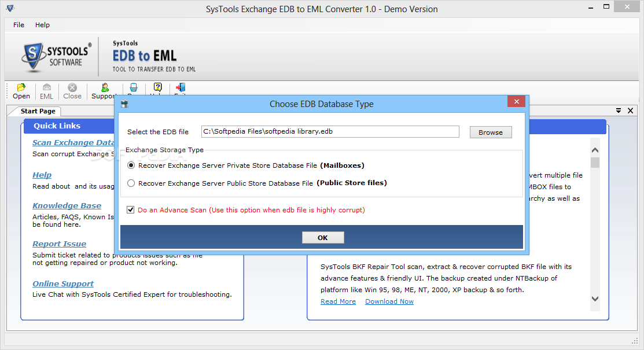Viewport: 644px width, 350px height.
Task: Click the Read More link
Action: (338, 301)
